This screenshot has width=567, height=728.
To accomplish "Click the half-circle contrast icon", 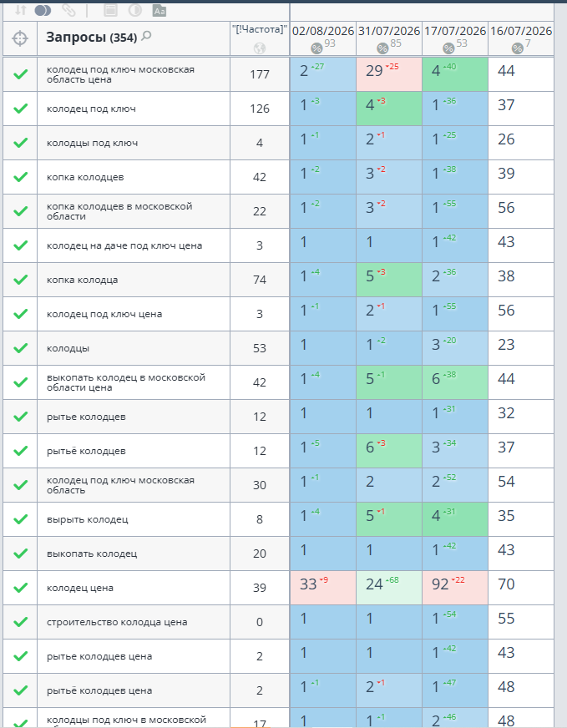I will pyautogui.click(x=134, y=10).
